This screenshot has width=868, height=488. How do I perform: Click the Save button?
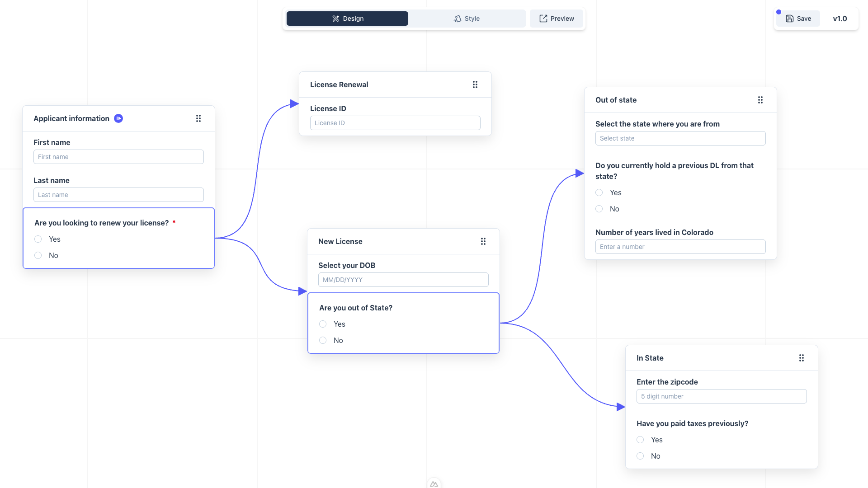point(797,19)
